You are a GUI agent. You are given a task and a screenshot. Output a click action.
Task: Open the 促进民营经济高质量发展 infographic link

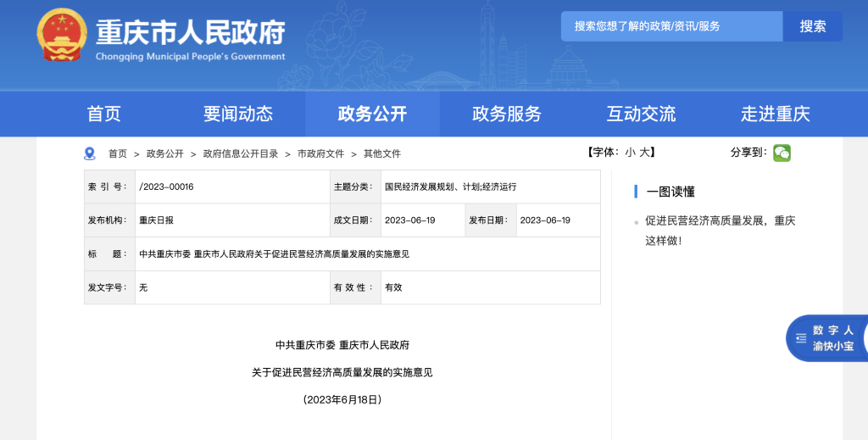[x=720, y=230]
